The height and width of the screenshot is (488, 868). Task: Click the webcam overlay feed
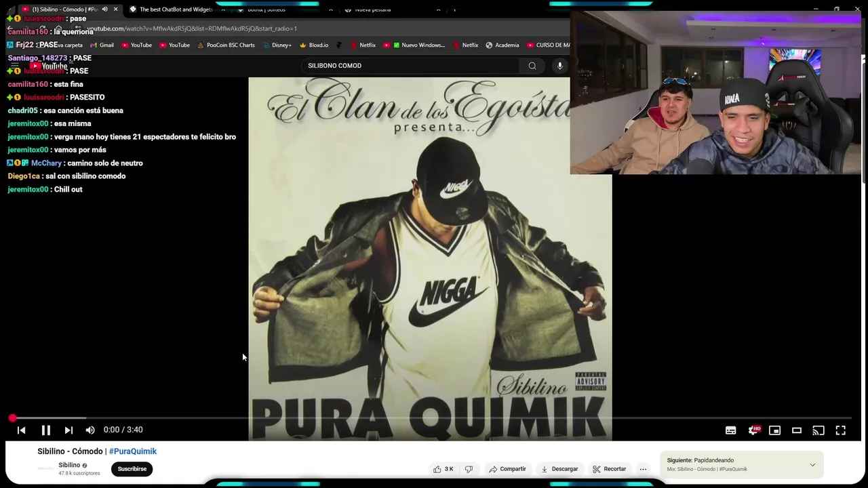715,93
